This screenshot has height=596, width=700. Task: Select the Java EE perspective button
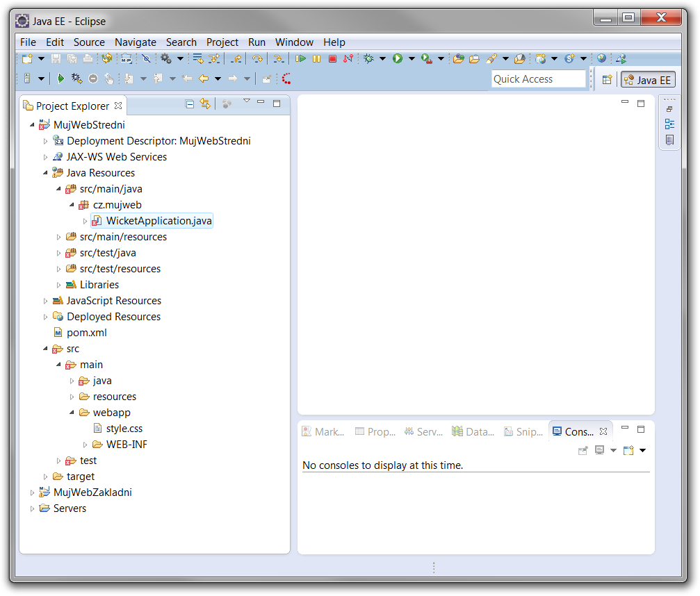pos(648,80)
